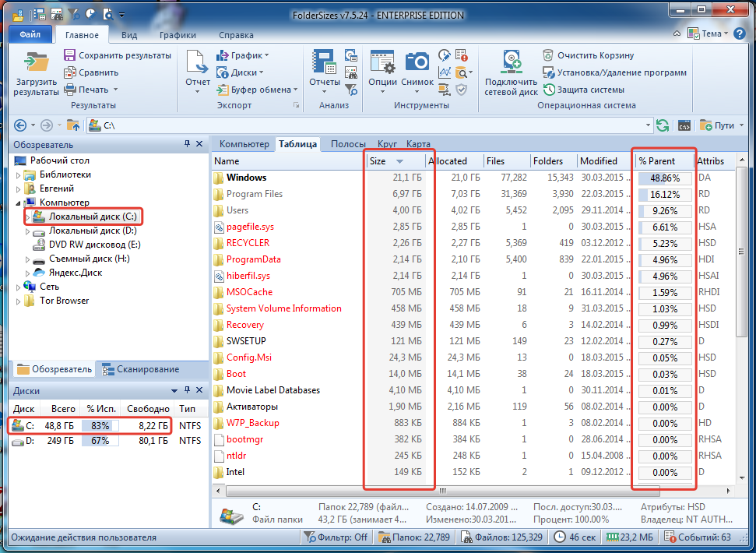Open the Тема theme dropdown
The width and height of the screenshot is (756, 553).
coord(707,33)
